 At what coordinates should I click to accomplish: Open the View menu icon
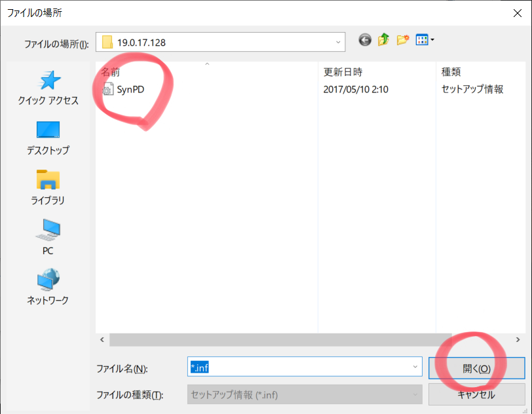coord(425,41)
